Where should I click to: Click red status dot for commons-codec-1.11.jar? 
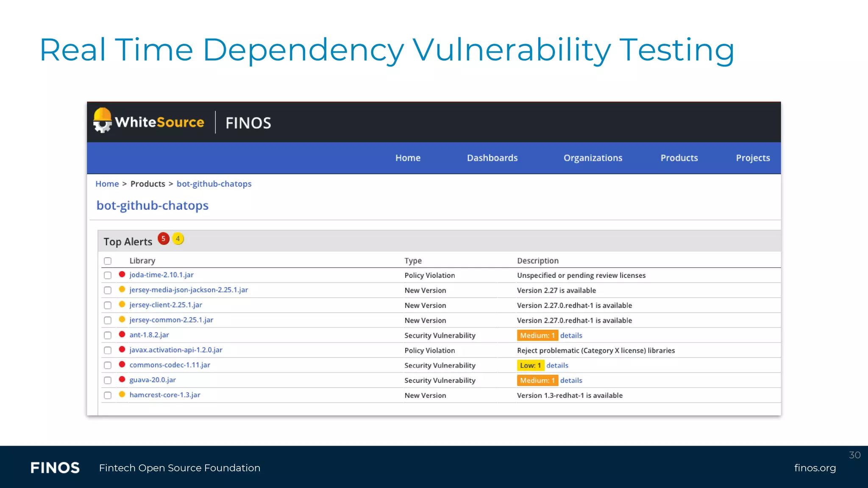pyautogui.click(x=122, y=364)
